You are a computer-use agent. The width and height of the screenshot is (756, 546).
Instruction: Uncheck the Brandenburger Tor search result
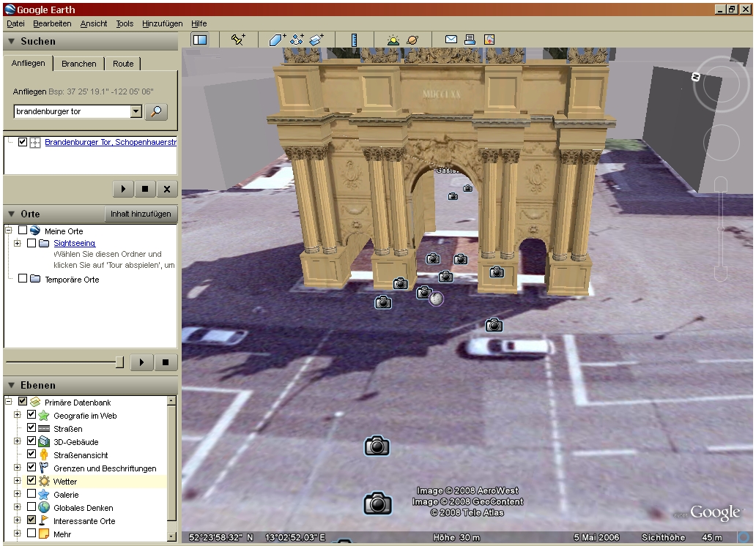click(x=23, y=142)
